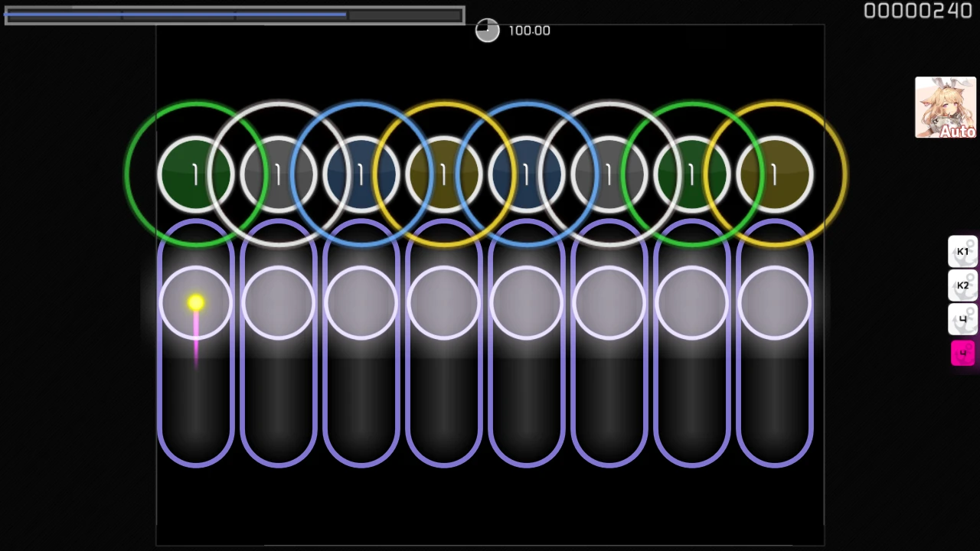
Task: Click the K2 key overlay indicator
Action: (x=962, y=285)
